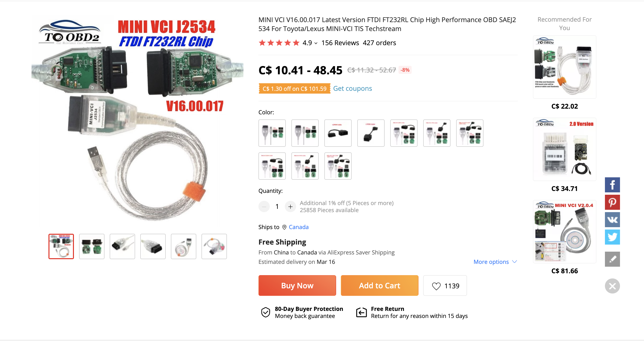Click the pencil edit icon

point(612,259)
